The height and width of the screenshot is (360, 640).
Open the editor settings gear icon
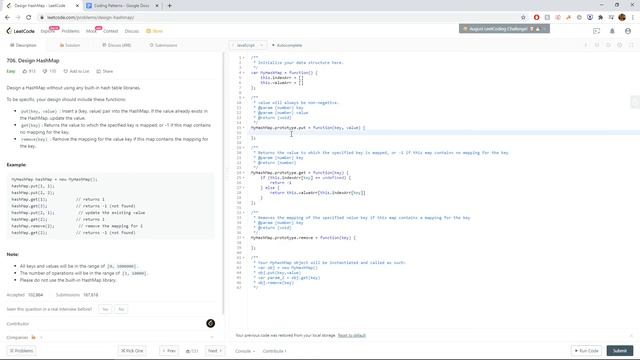pyautogui.click(x=620, y=45)
